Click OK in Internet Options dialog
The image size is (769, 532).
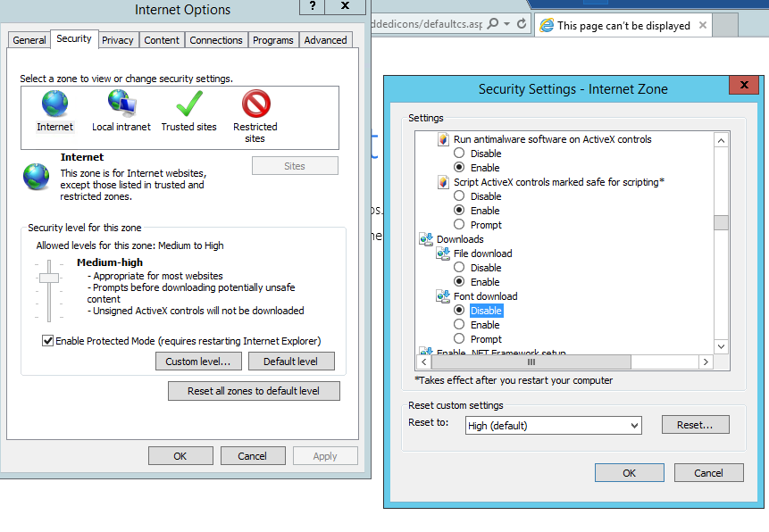click(180, 456)
